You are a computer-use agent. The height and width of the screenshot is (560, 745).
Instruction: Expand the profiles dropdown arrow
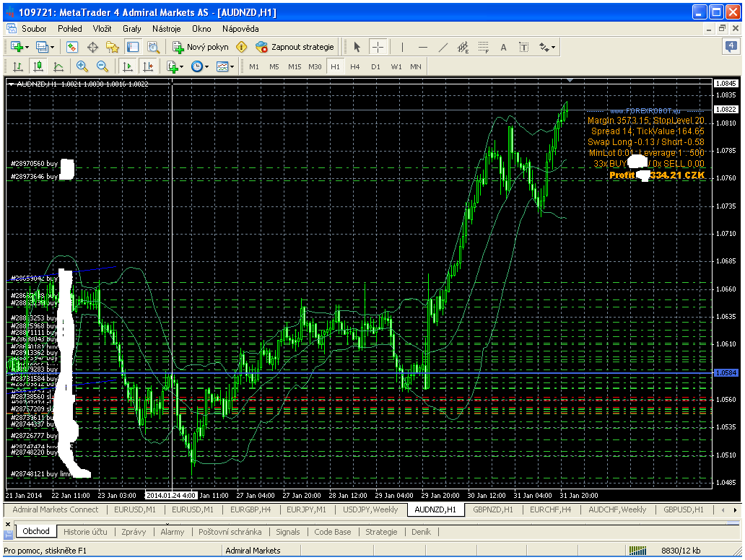click(52, 47)
